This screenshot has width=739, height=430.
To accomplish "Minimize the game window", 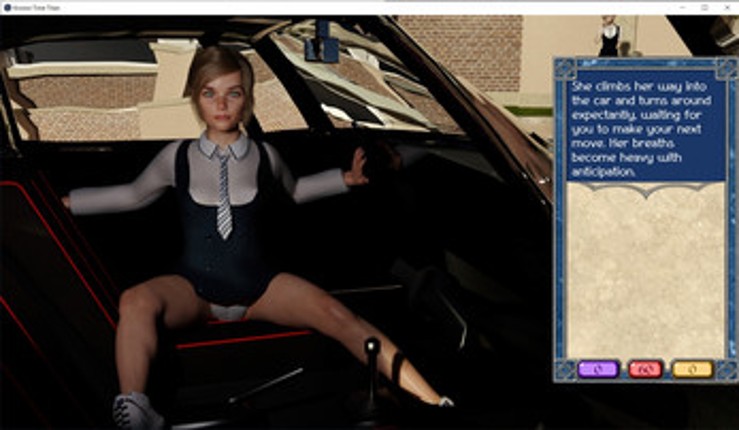I will point(678,7).
